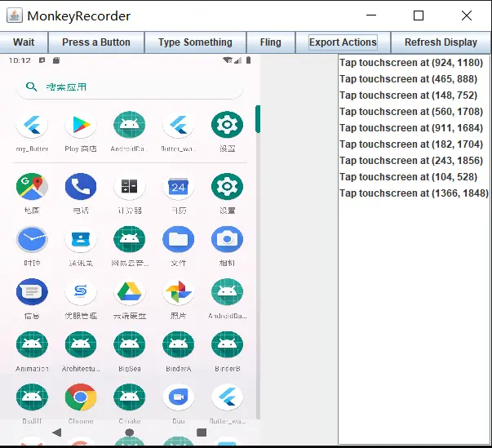Tap the Android back navigation triangle
Viewport: 492px width, 448px height.
pos(57,432)
